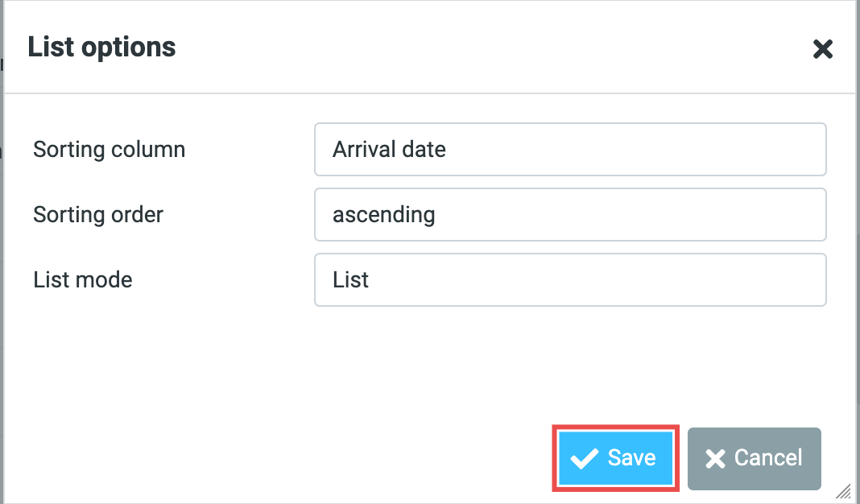Close the List options dialog via X
860x504 pixels.
(x=822, y=50)
